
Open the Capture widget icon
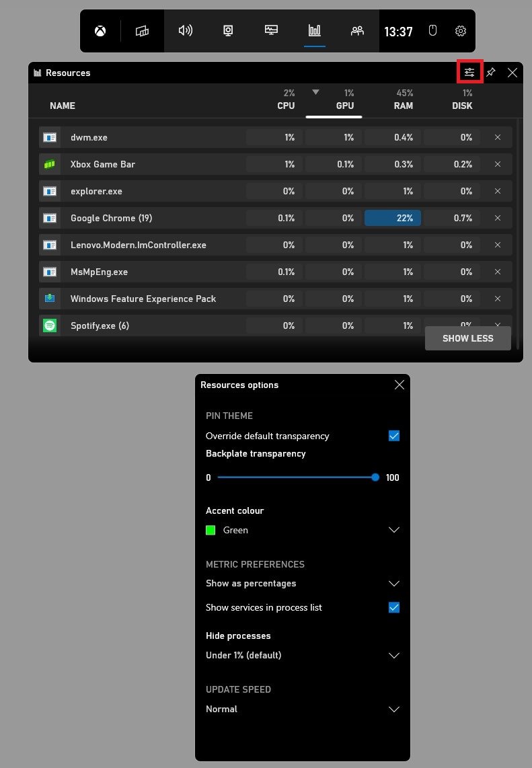click(x=228, y=31)
